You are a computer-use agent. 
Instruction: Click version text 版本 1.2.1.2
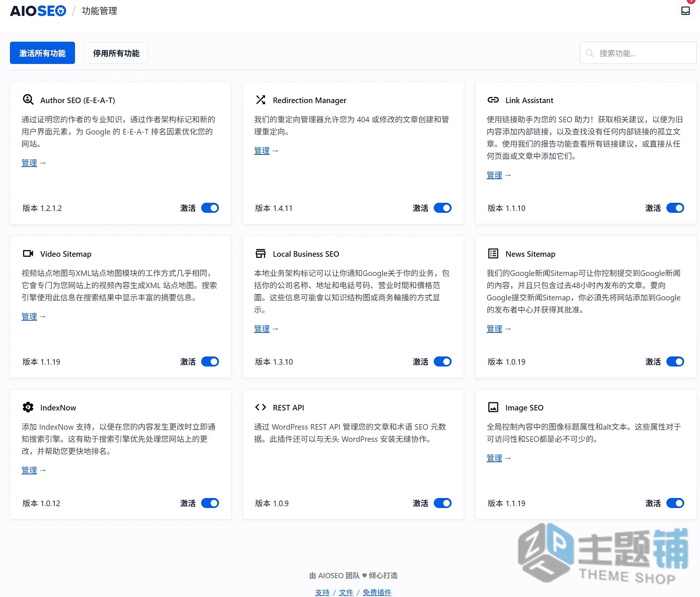pyautogui.click(x=42, y=208)
